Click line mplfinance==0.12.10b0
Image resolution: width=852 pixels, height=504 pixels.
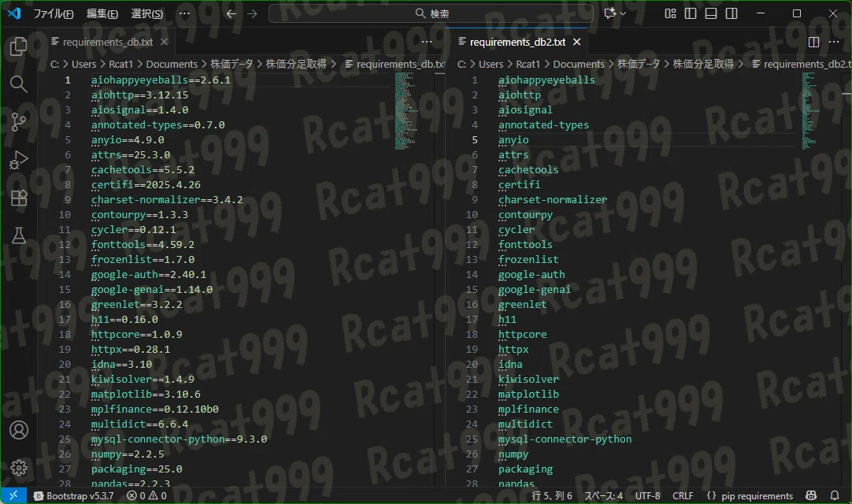(x=155, y=409)
